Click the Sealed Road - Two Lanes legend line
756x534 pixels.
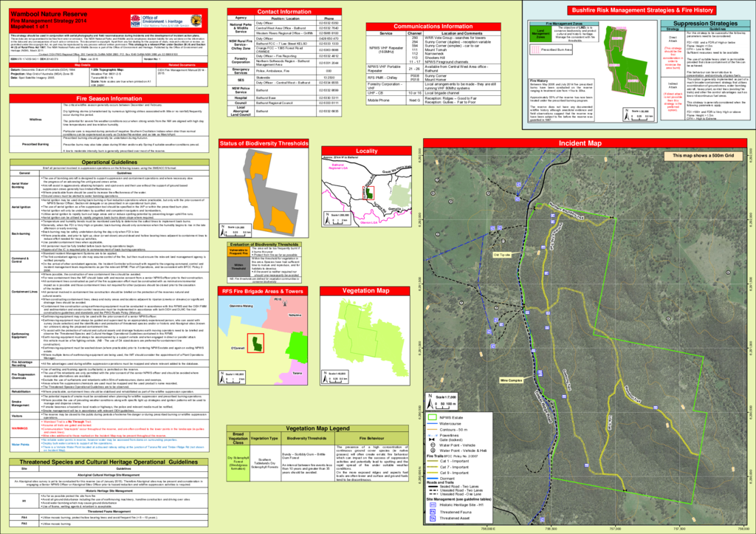433,486
